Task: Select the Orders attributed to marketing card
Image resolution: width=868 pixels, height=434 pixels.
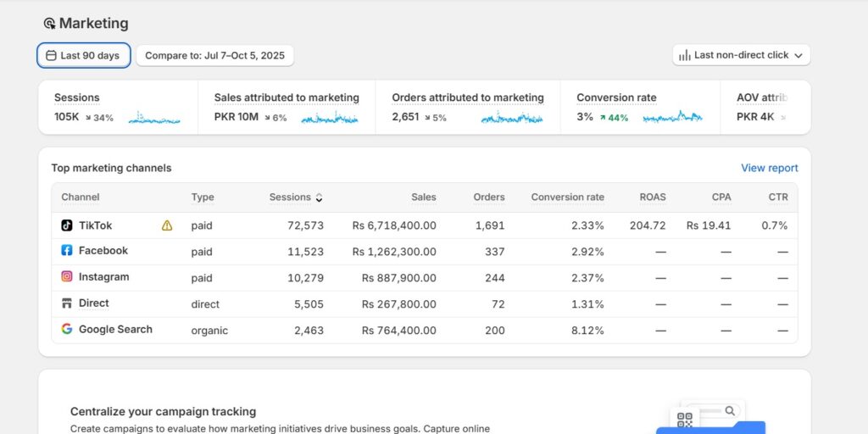Action: 467,108
